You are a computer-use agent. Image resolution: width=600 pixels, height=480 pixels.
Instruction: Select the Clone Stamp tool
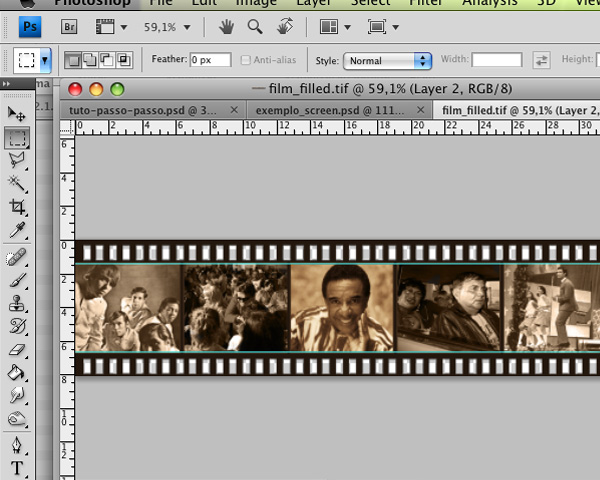[17, 304]
